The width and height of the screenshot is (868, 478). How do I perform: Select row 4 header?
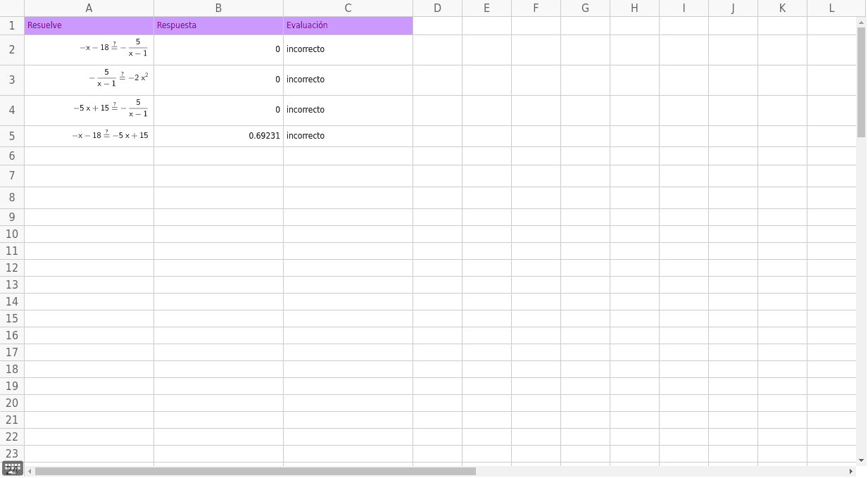click(12, 111)
